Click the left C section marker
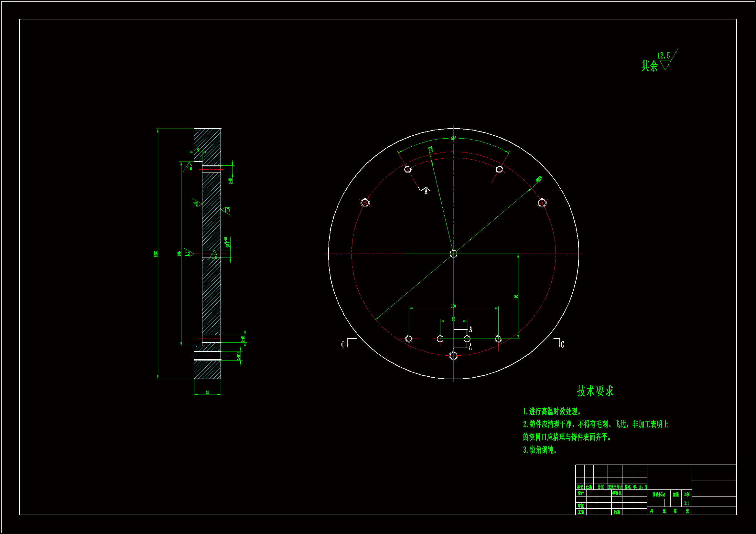Image resolution: width=756 pixels, height=534 pixels. pos(343,344)
